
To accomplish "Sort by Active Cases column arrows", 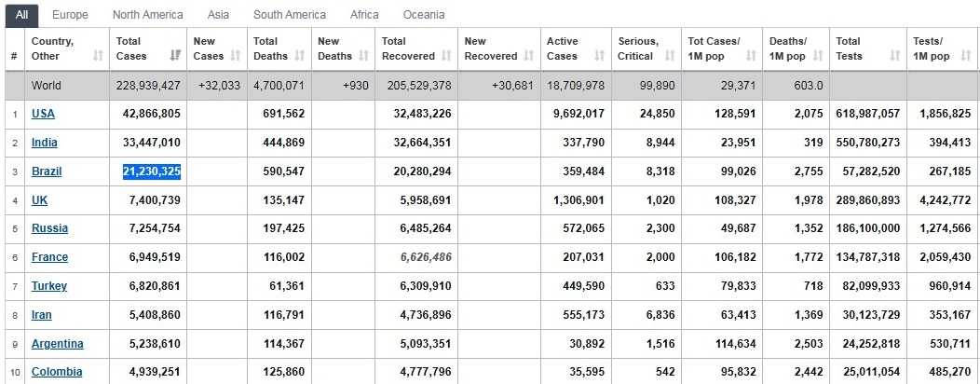I will [x=600, y=56].
